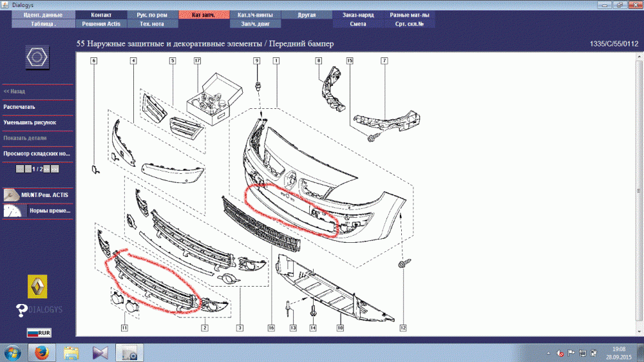Click the diagram vertical scrollbar
The height and width of the screenshot is (362, 644).
pos(639,191)
